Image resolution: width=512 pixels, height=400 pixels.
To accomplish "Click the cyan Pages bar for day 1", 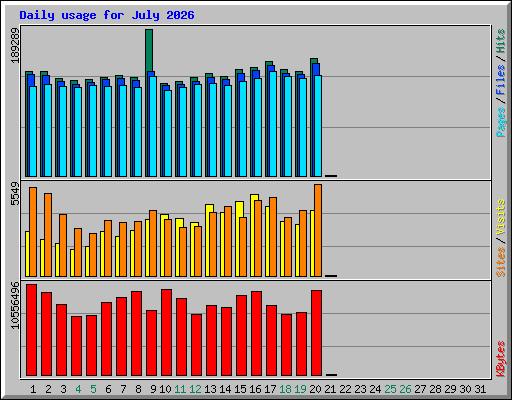I will 33,131.
